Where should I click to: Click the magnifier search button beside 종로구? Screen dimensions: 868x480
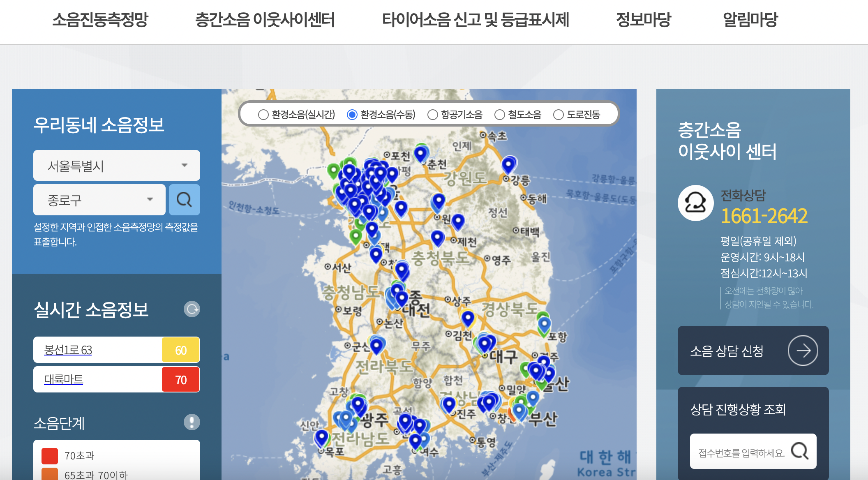point(184,200)
